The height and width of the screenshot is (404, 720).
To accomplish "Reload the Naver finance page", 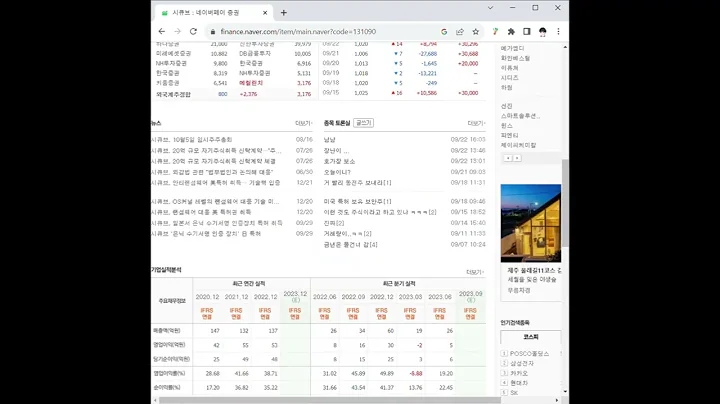I will tap(193, 32).
